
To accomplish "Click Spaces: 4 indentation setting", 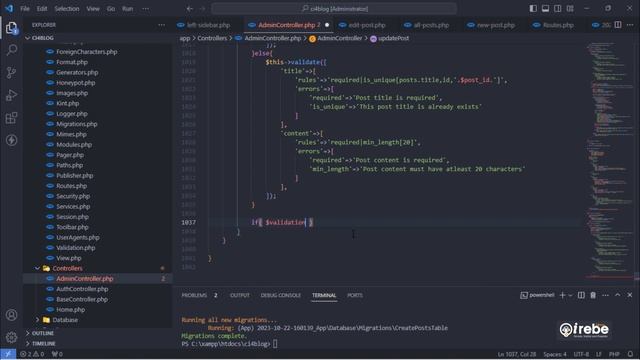I will (555, 354).
